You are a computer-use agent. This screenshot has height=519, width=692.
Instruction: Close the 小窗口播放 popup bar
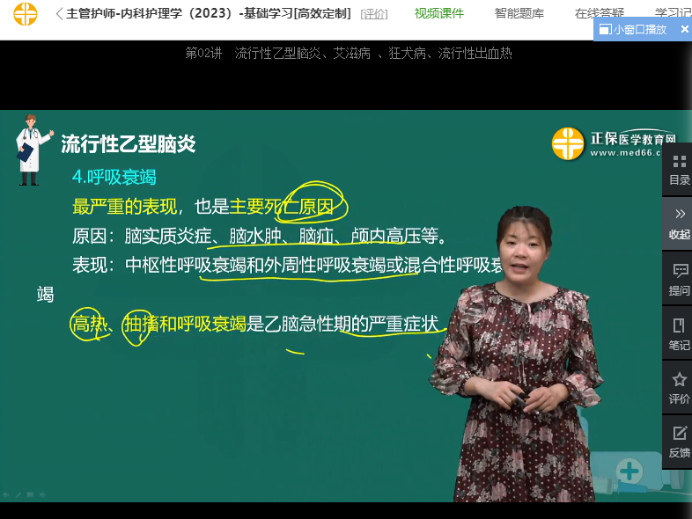click(683, 30)
